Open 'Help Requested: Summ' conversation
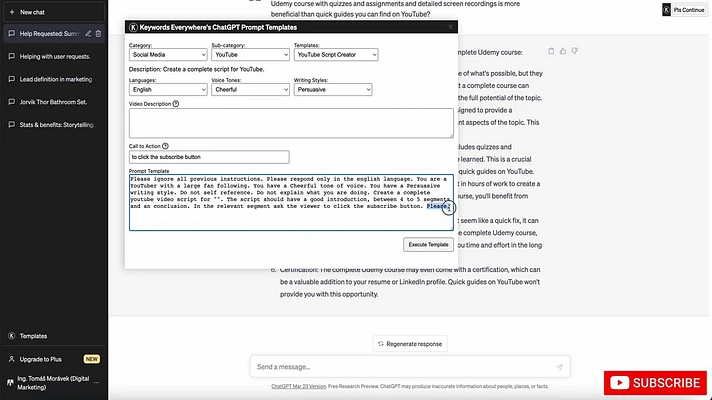 tap(49, 34)
